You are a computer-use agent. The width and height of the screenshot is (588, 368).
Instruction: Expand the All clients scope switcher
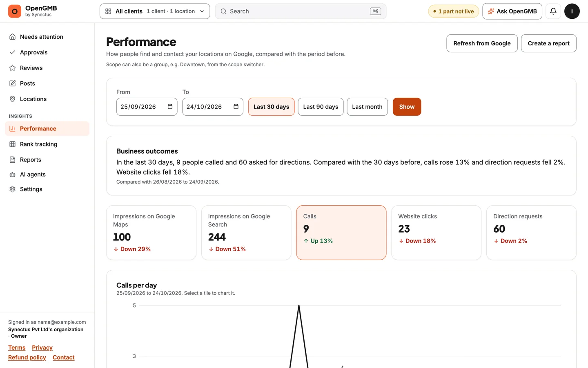pyautogui.click(x=155, y=11)
